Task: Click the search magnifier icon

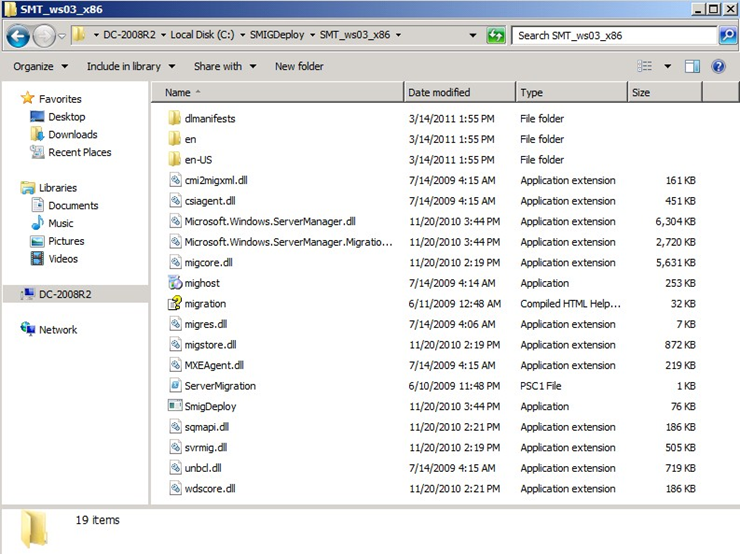Action: (728, 35)
